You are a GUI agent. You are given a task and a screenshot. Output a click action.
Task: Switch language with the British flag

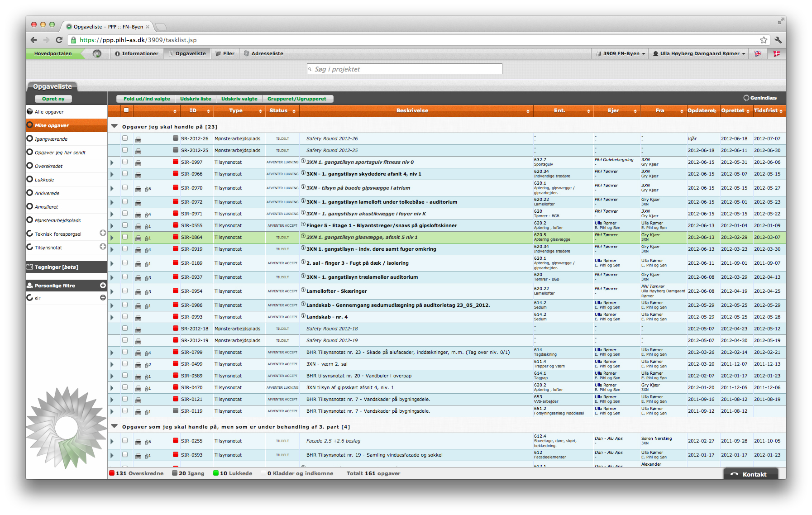757,54
